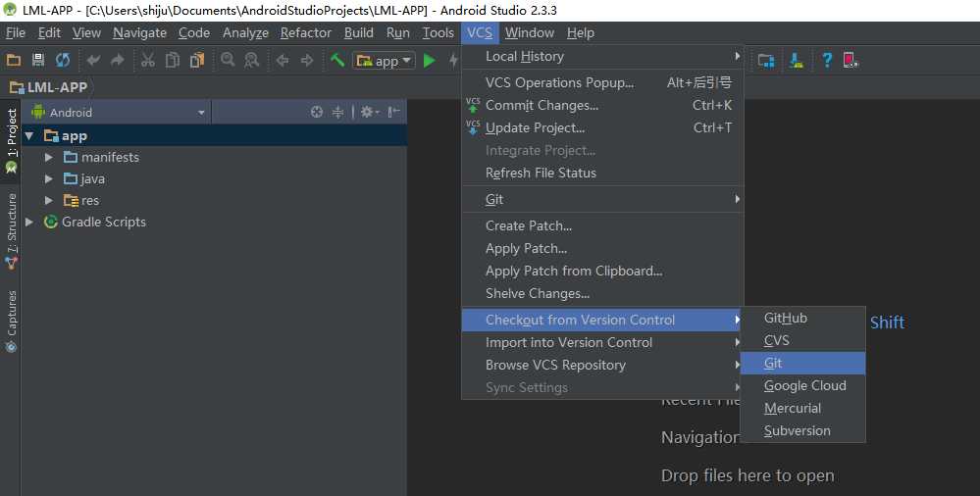Click the Open folder toolbar icon
The height and width of the screenshot is (496, 980).
13,60
